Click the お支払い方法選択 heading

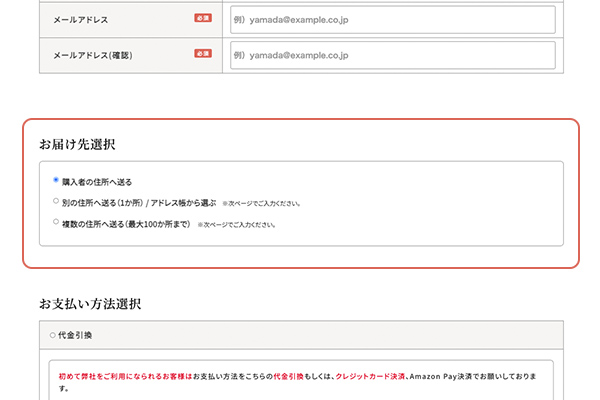click(90, 302)
